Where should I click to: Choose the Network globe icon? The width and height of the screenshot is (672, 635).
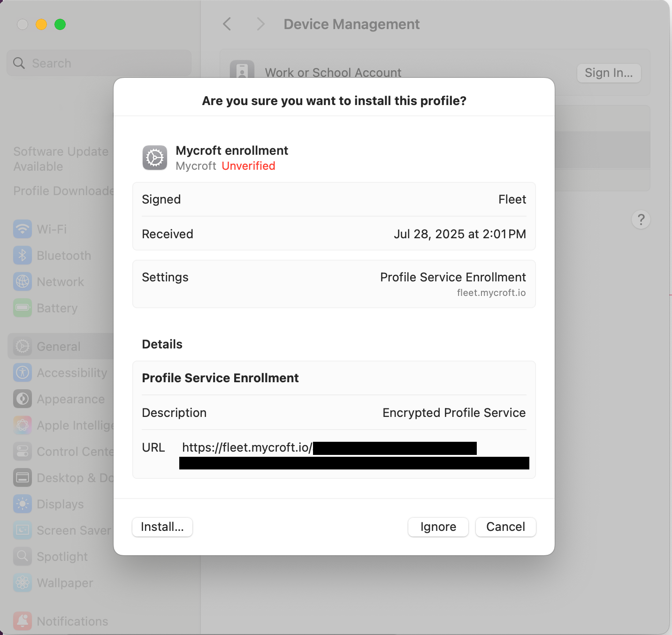click(23, 282)
